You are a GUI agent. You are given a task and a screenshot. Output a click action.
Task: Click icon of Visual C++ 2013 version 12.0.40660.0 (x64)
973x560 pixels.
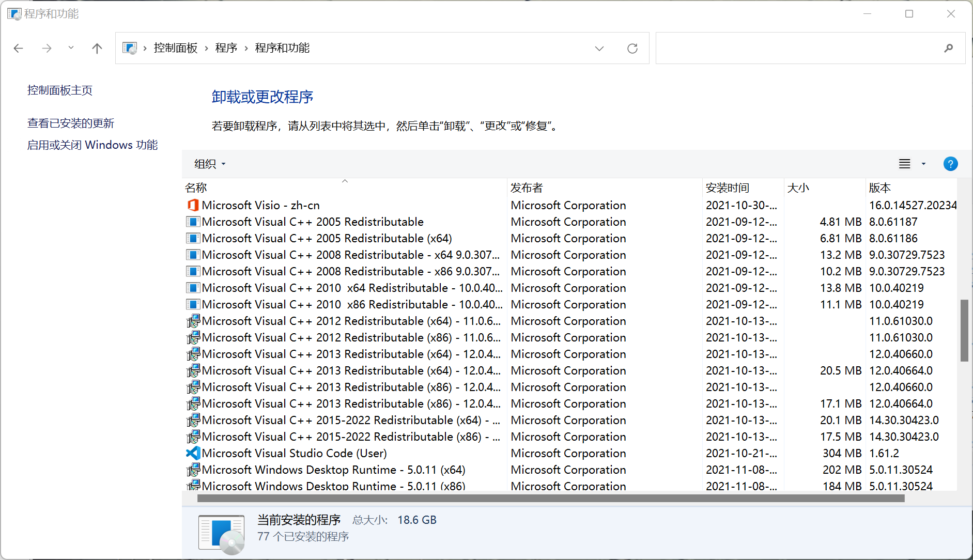pyautogui.click(x=193, y=354)
